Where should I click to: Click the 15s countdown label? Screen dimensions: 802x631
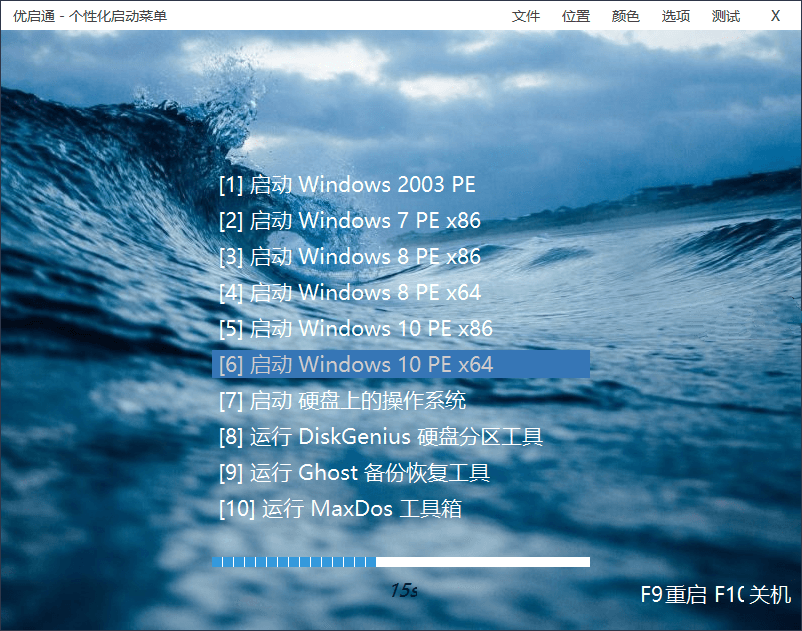pyautogui.click(x=401, y=589)
